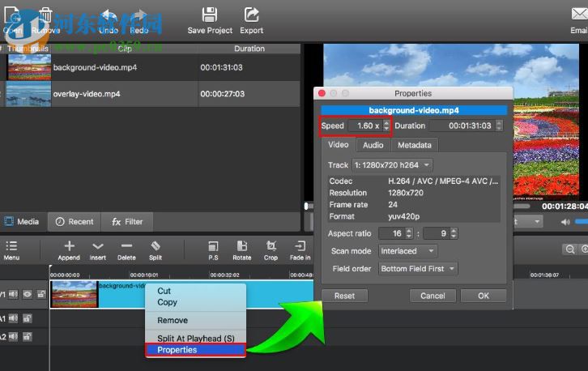Lock the V1 track
Viewport: 588px width, 371px height.
point(40,295)
